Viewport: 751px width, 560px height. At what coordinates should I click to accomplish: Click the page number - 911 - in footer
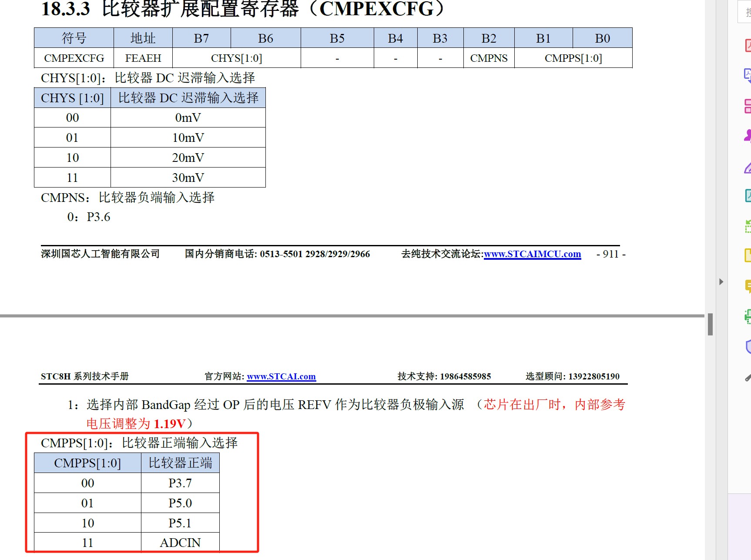point(611,254)
